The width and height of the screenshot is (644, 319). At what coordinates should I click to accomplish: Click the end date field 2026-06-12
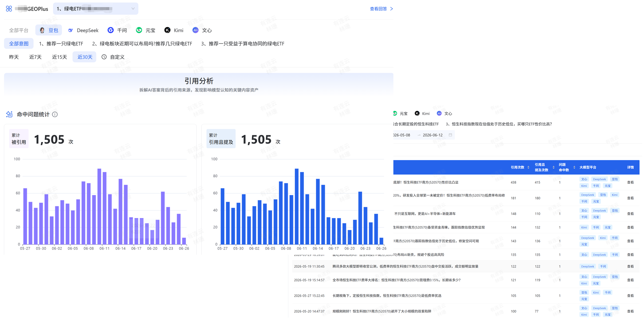coord(433,135)
